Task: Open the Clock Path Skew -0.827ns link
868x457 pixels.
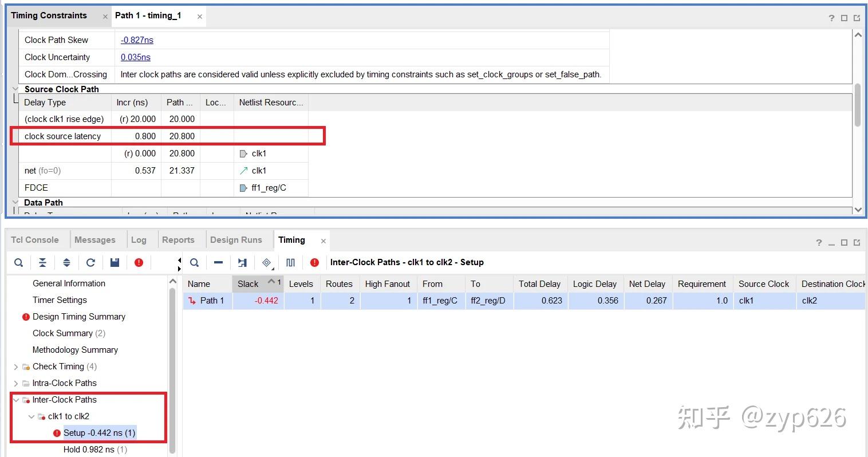Action: (137, 40)
